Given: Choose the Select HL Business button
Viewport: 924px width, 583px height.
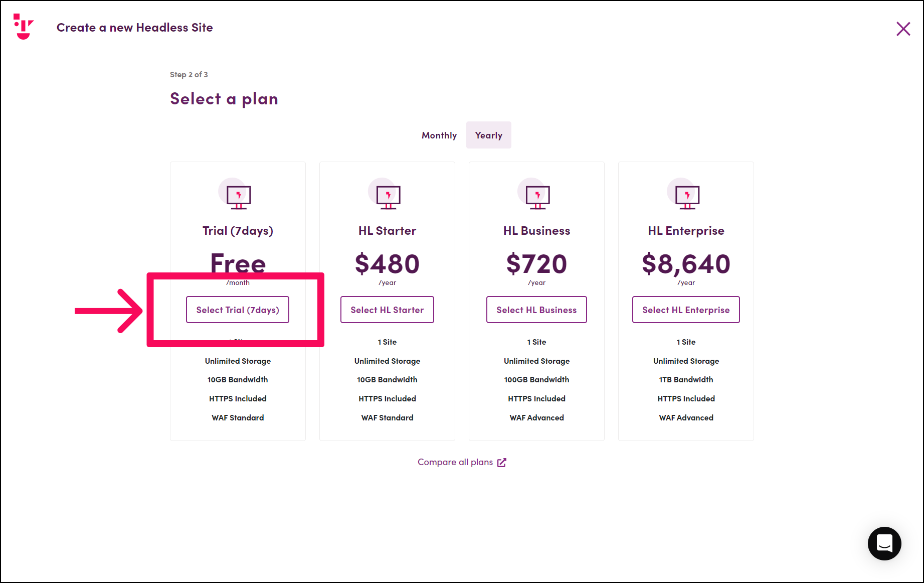Looking at the screenshot, I should pos(536,310).
